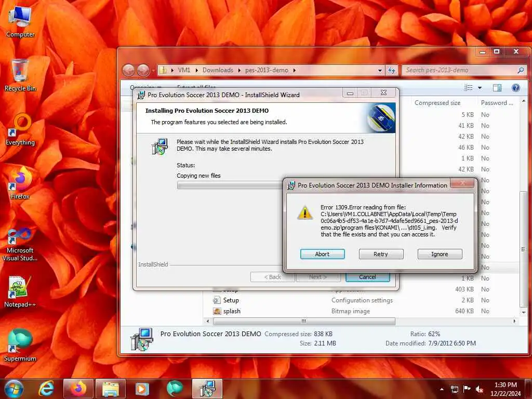
Task: Expand the arrow after pes-2013-demo breadcrumb
Action: [x=295, y=70]
